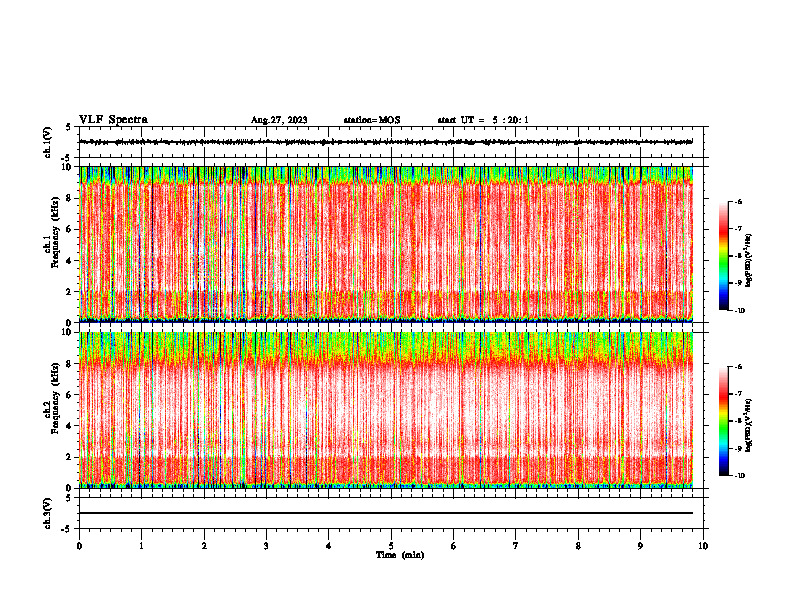Viewport: 792px width, 612px height.
Task: Click the ch.2 spectrogram color bar
Action: (723, 421)
